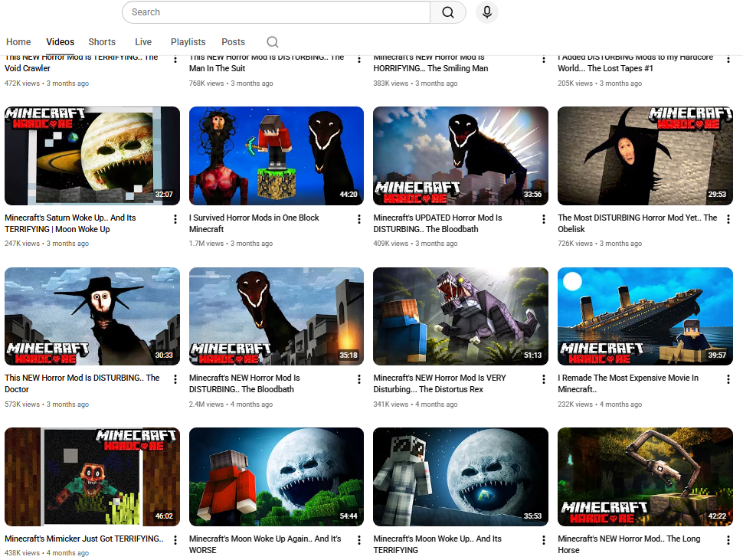Open the Distortus Rex 51:13 thumbnail

pos(460,316)
